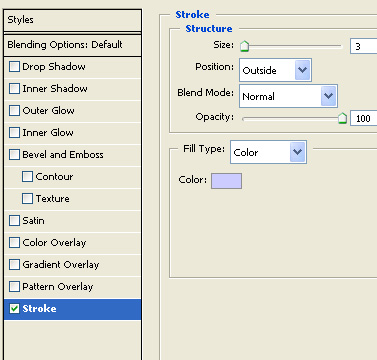This screenshot has height=360, width=377.
Task: Open the Position dropdown showing Outside
Action: pos(275,70)
